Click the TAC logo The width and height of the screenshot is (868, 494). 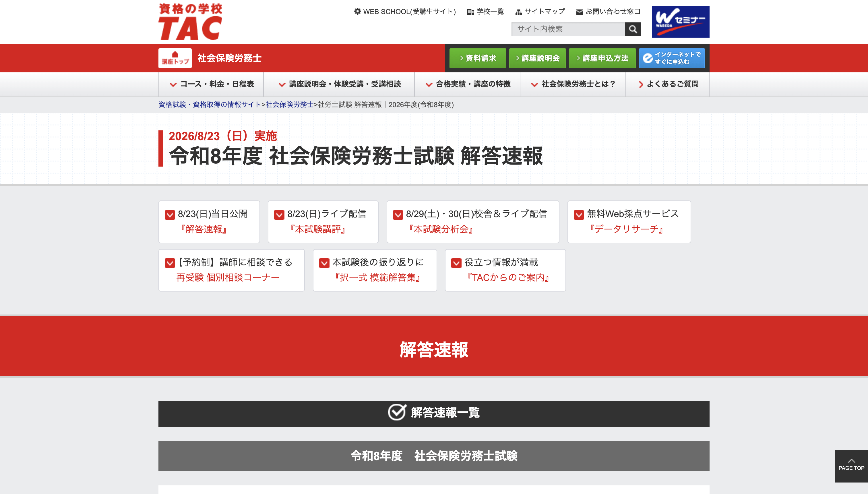[x=190, y=21]
